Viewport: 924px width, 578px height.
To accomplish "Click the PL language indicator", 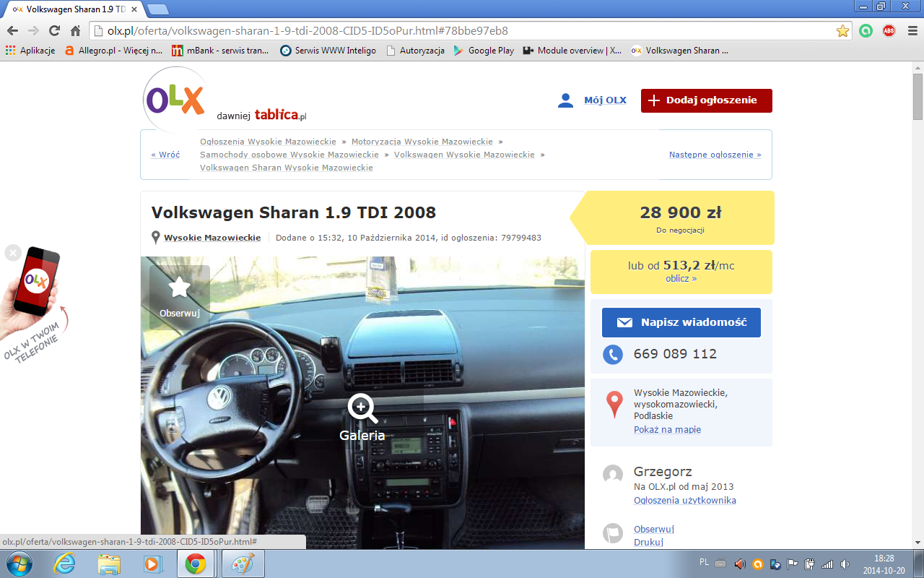I will (704, 563).
